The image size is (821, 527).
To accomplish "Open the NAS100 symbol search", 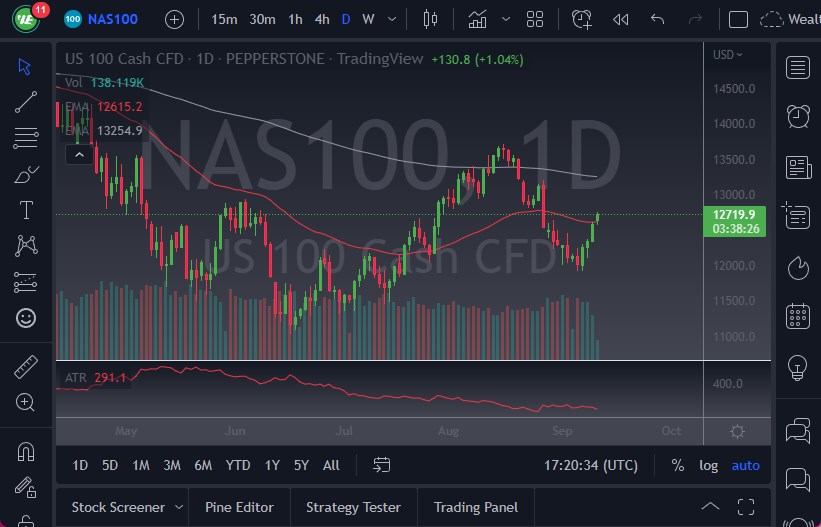I will 101,20.
